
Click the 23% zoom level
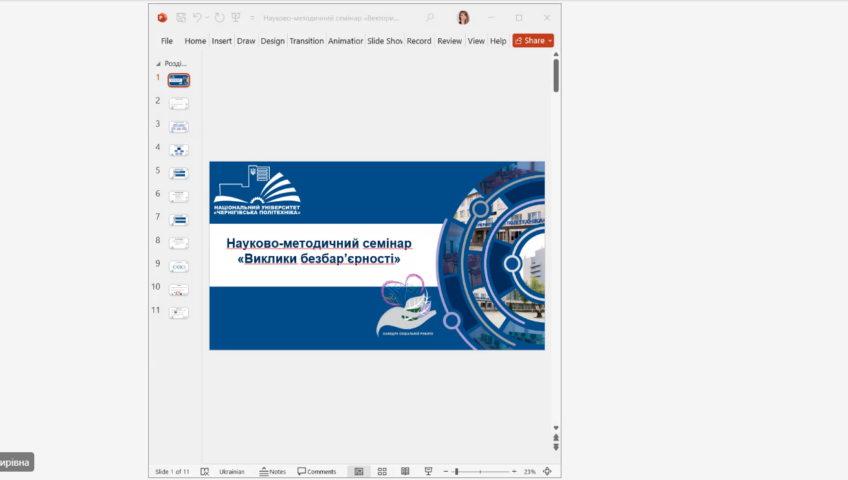[x=529, y=472]
